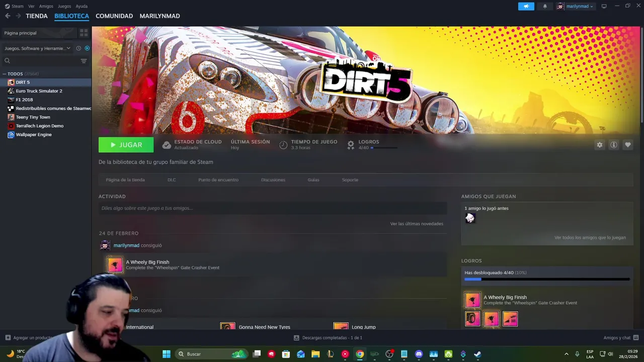Click the friend avatar who played before
The width and height of the screenshot is (644, 362).
pyautogui.click(x=470, y=218)
